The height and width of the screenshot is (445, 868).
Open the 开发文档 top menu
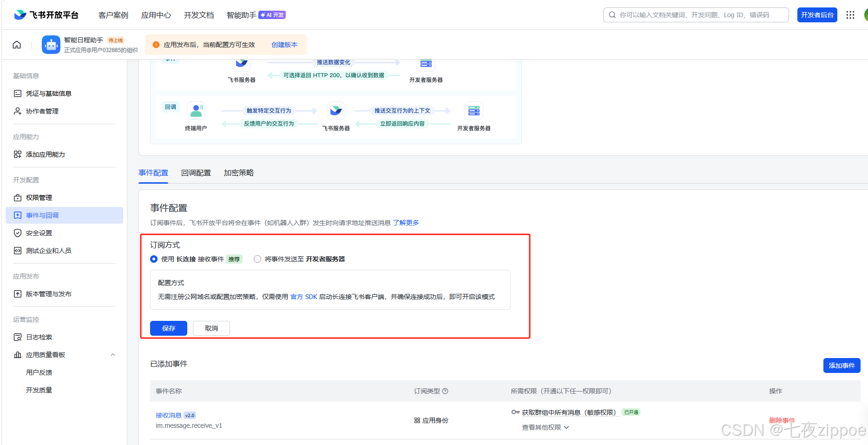coord(199,15)
